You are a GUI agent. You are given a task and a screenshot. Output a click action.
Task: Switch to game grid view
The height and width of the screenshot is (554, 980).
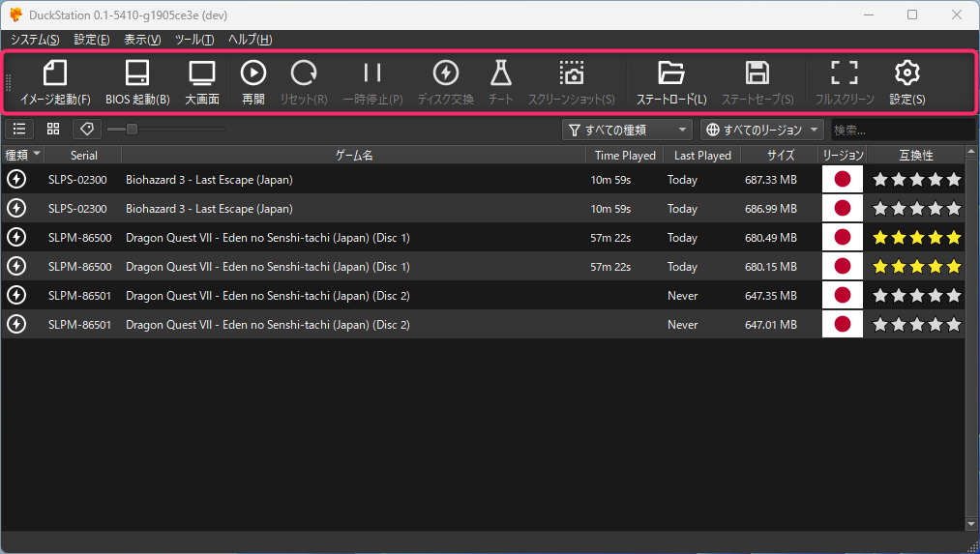[x=53, y=130]
